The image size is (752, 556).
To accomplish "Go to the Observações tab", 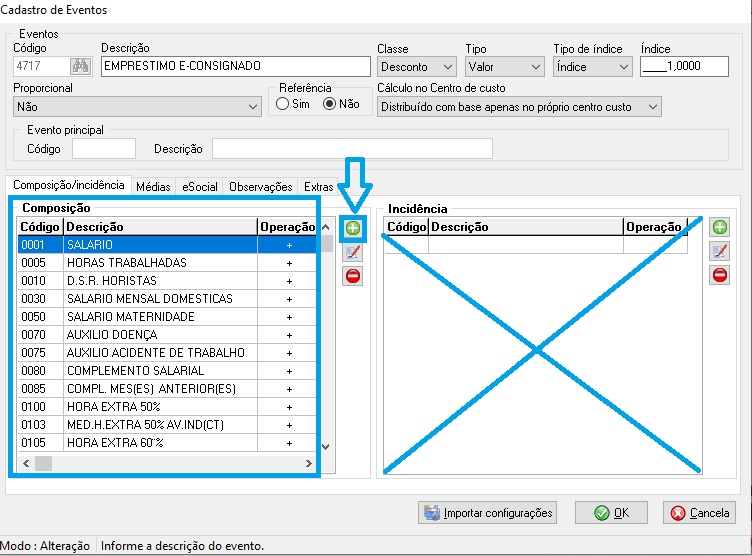I will pos(260,187).
